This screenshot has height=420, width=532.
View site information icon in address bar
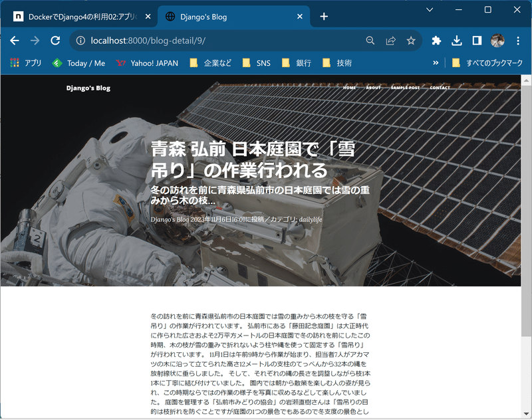(80, 41)
